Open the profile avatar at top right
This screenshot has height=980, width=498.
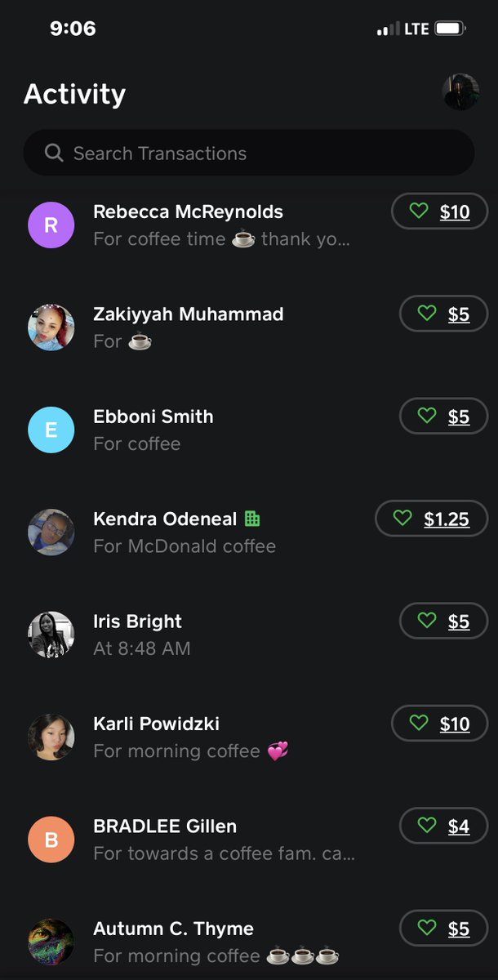point(460,92)
